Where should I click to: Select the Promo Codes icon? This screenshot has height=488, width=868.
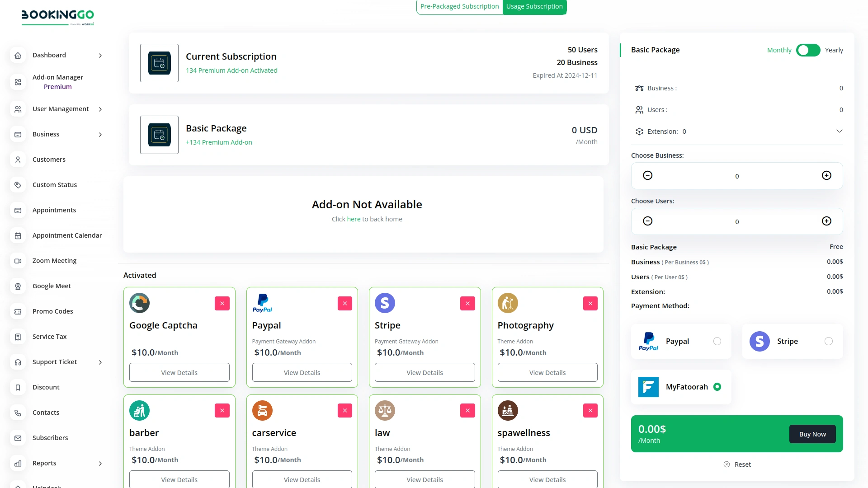point(18,311)
